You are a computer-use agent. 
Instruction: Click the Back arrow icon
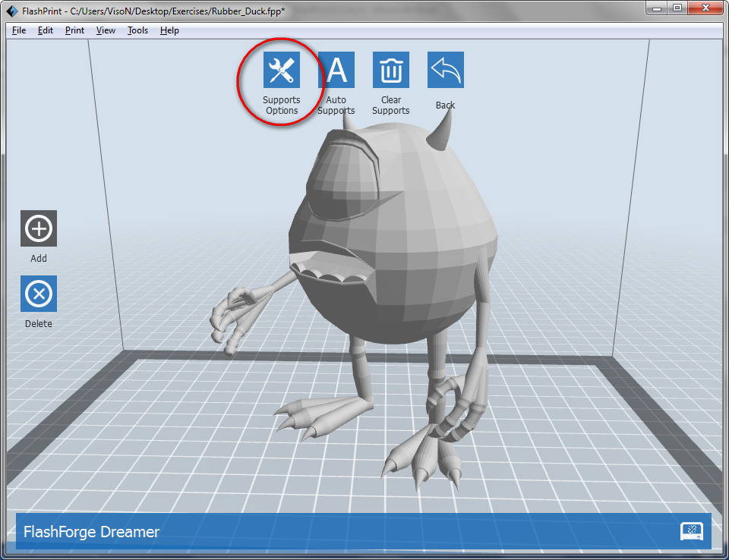click(x=446, y=70)
